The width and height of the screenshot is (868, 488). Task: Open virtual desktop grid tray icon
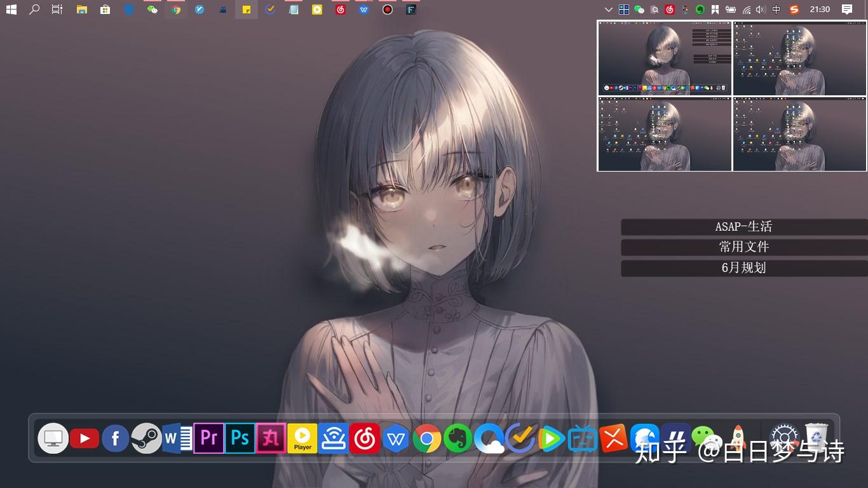(624, 10)
